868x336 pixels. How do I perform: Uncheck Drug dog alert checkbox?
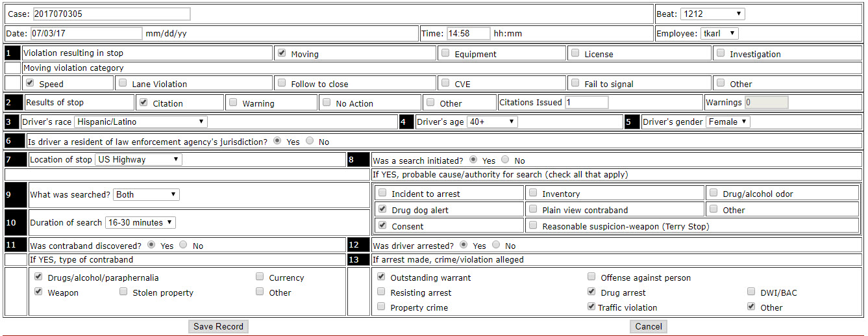click(x=382, y=209)
